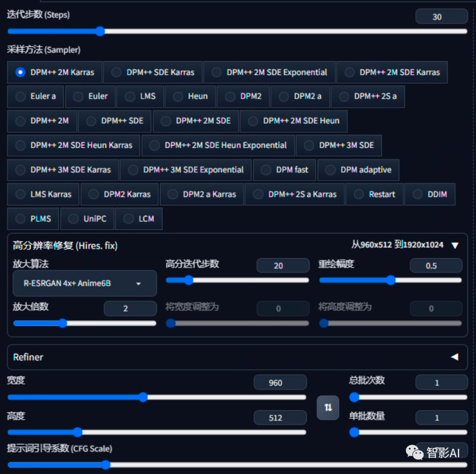This screenshot has width=476, height=474.
Task: Click the 重绘幅度 field showing 0.5
Action: coord(436,265)
